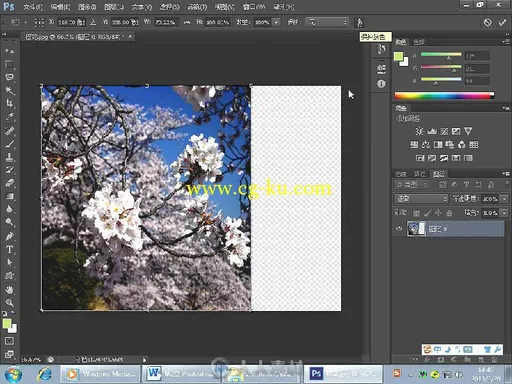Switch to the Channels tab
The width and height of the screenshot is (512, 384).
[x=401, y=174]
